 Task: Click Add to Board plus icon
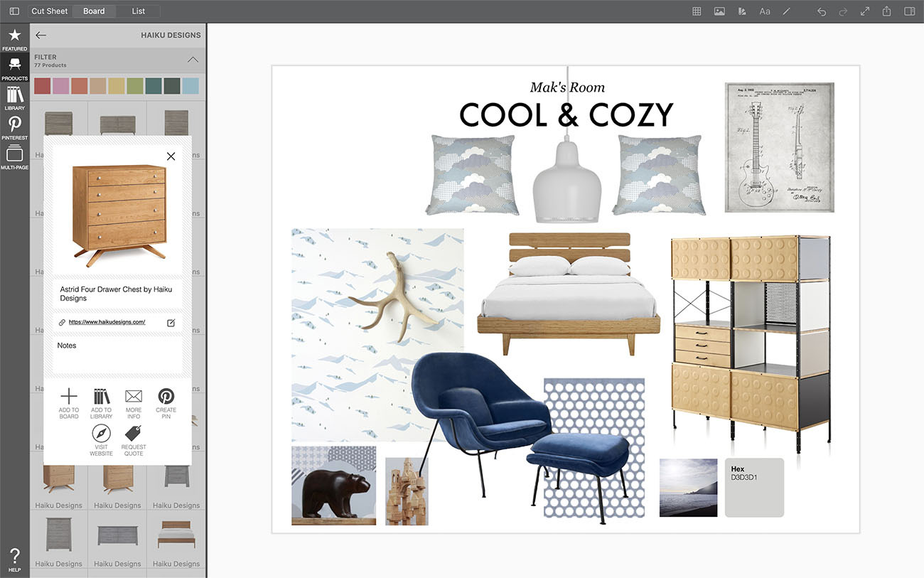point(69,397)
